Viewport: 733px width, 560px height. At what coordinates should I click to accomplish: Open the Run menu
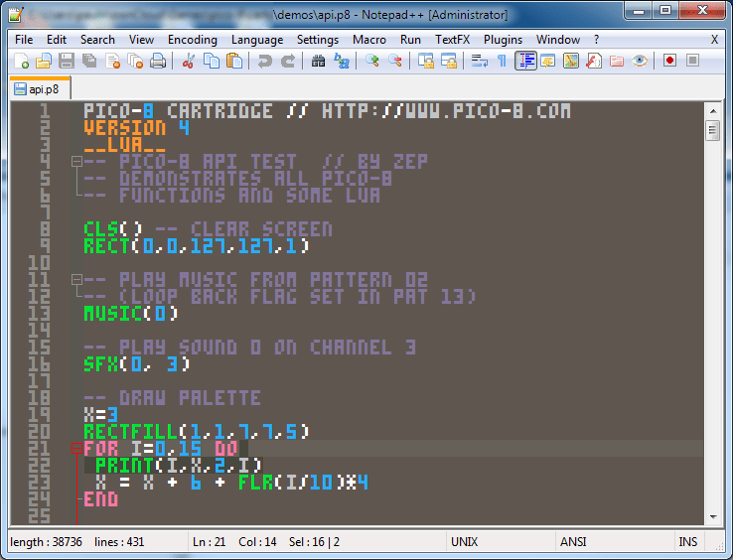[x=410, y=40]
